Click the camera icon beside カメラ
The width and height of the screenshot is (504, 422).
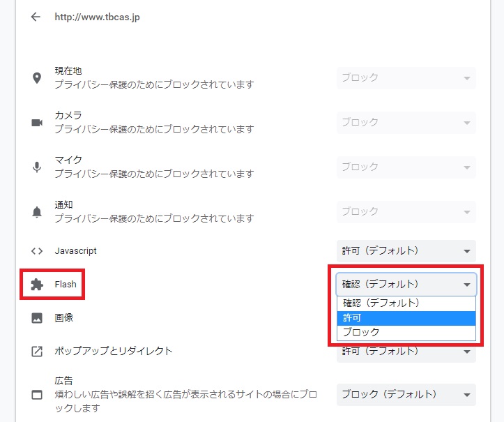[37, 123]
